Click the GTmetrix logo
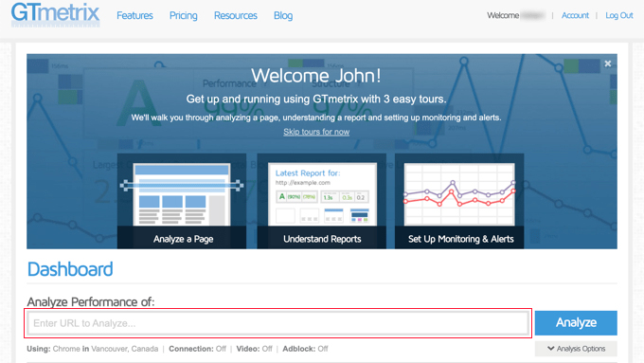The image size is (644, 363). click(x=56, y=15)
